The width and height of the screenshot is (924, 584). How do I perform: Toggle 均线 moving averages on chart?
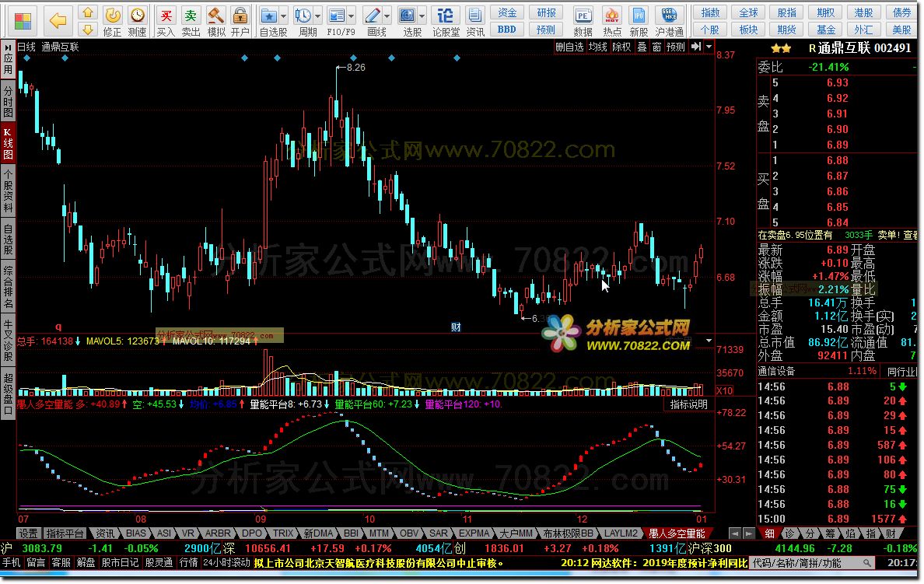coord(597,47)
